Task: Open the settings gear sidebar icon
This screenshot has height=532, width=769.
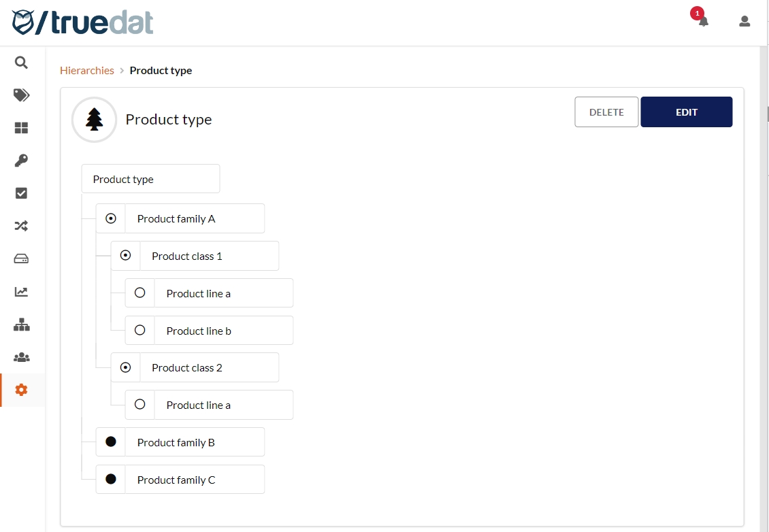Action: pos(21,390)
